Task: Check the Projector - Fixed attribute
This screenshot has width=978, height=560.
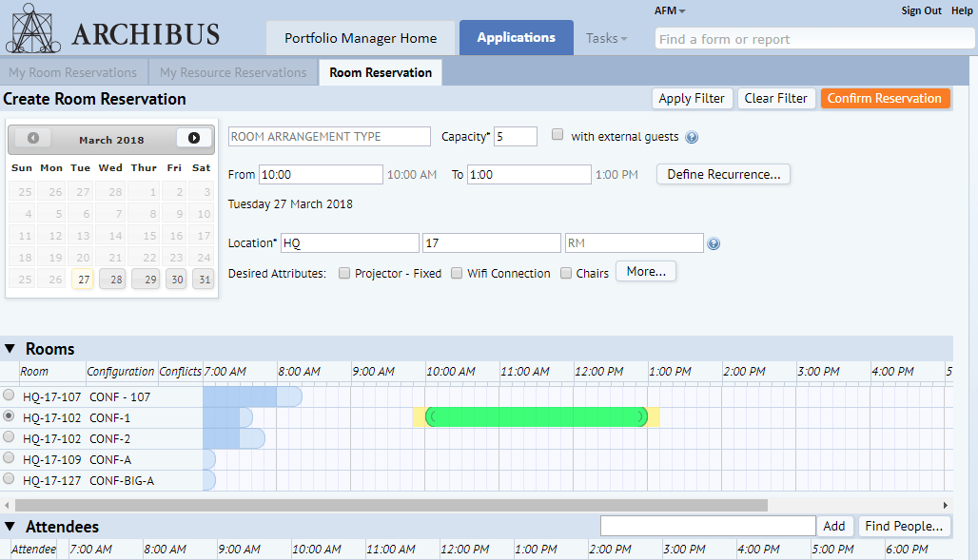Action: click(344, 273)
